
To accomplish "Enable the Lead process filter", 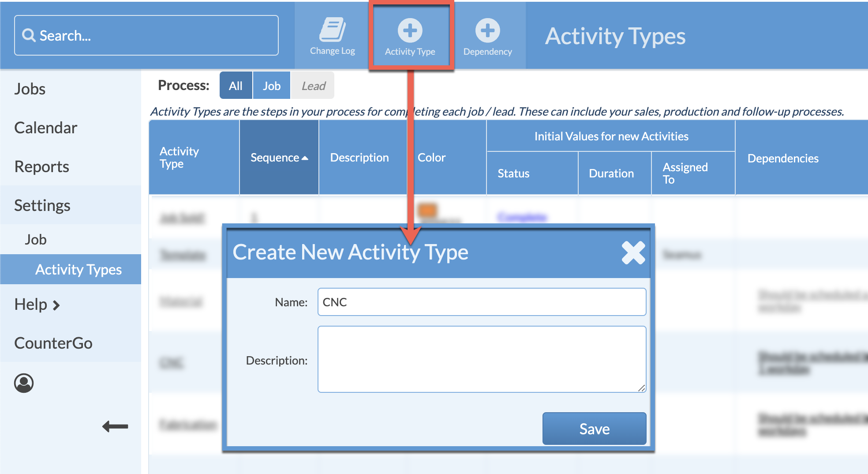I will click(312, 85).
